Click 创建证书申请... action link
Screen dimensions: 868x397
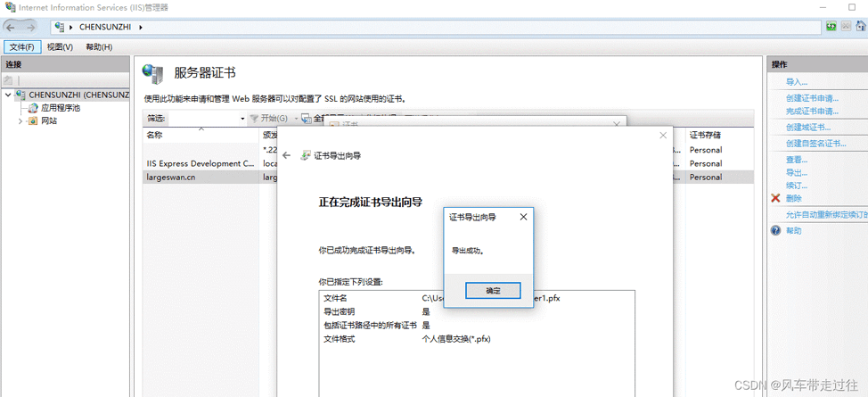(x=812, y=99)
